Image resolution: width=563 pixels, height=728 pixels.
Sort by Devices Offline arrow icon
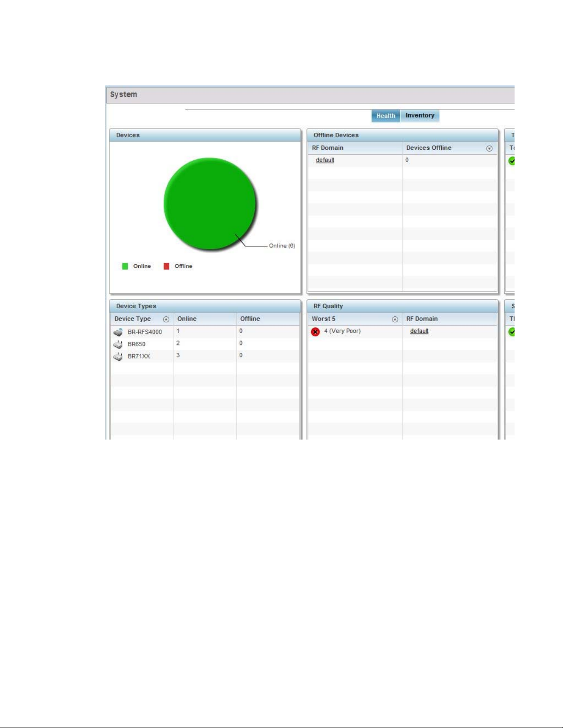pyautogui.click(x=489, y=148)
